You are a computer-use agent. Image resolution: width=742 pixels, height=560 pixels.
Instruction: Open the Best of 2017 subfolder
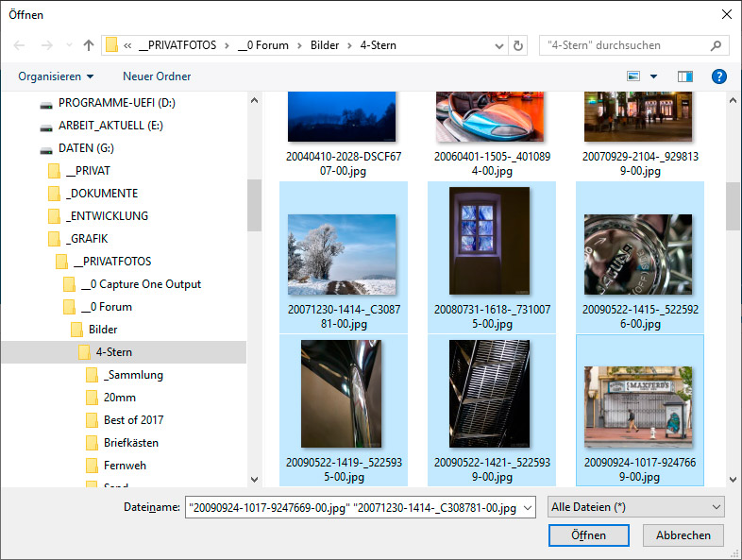pos(133,421)
